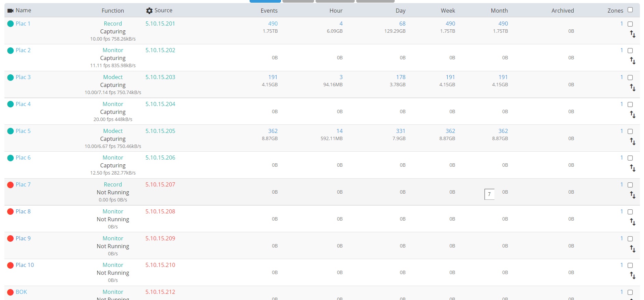Check the checkbox for Plac 2
This screenshot has width=644, height=300.
point(630,51)
